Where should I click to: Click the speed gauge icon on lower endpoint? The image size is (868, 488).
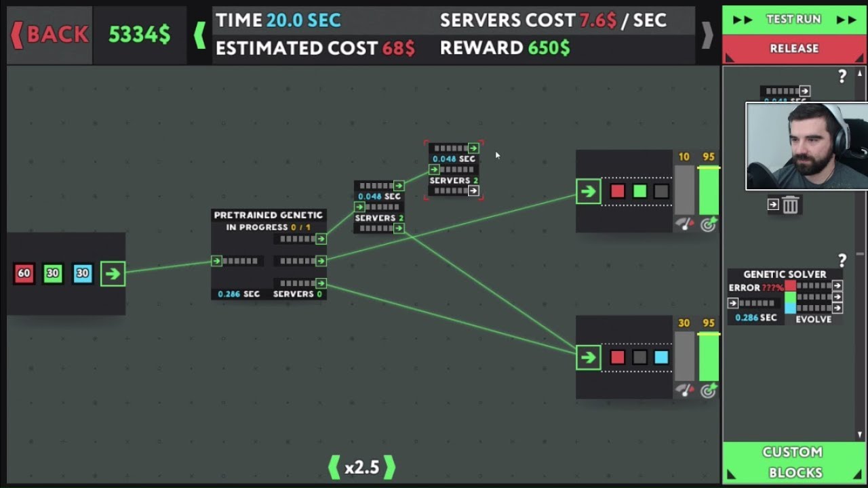[684, 390]
